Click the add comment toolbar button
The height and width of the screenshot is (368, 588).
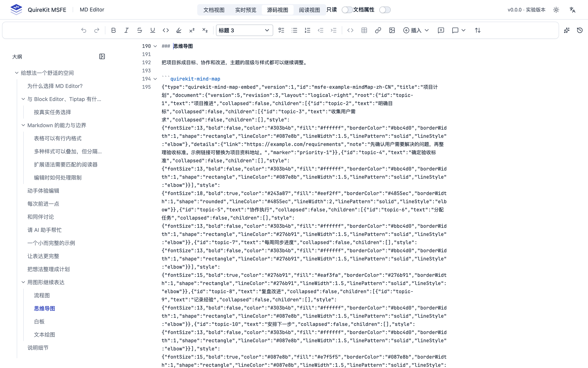click(x=441, y=30)
